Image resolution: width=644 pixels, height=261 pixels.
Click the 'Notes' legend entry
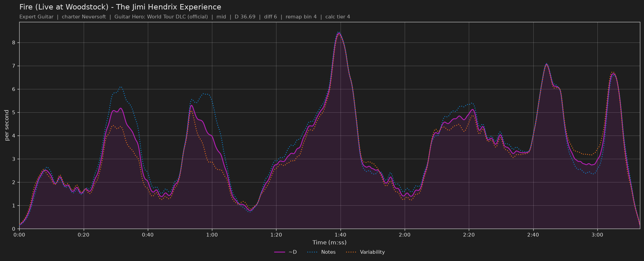(x=321, y=252)
